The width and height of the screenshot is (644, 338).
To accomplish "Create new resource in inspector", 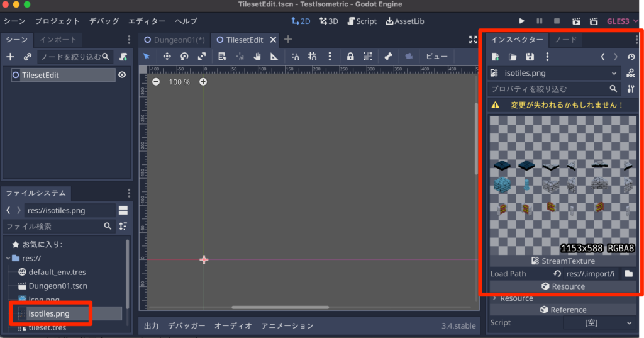I will click(496, 57).
